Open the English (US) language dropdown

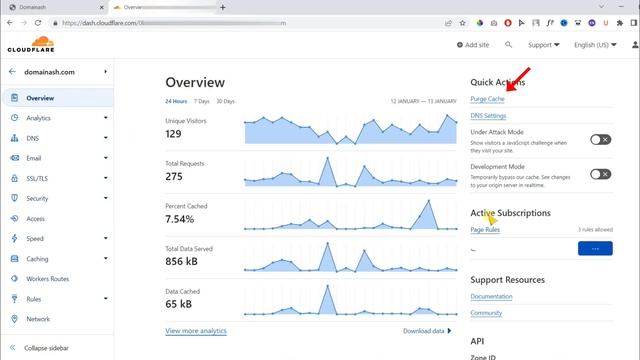coord(595,45)
